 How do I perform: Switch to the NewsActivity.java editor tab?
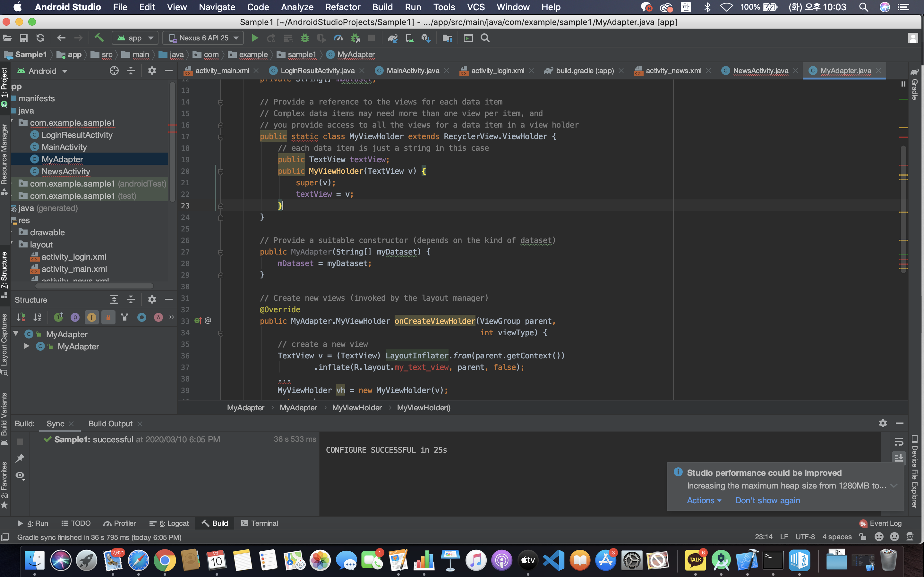pos(760,71)
